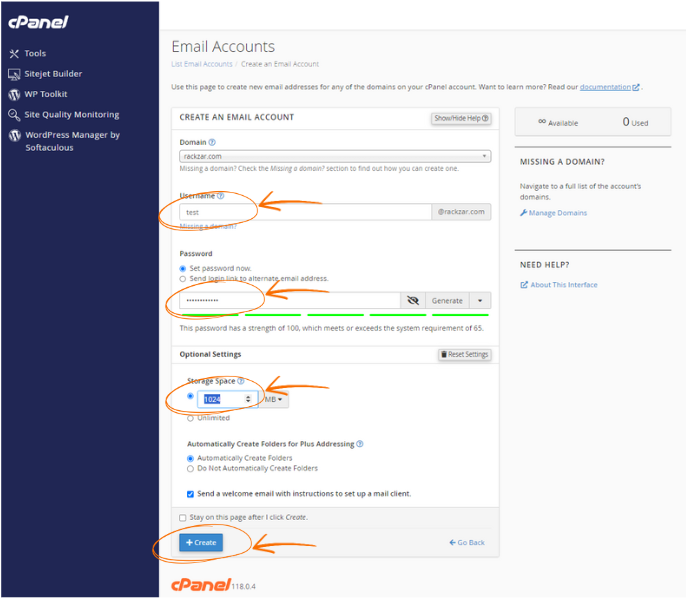Select Set password now option
Screen dimensions: 686x600
183,269
